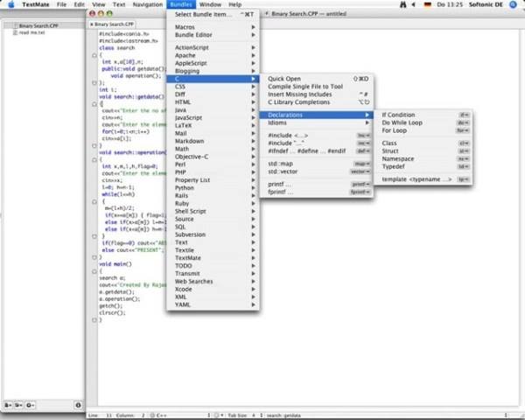Choose For Loop from Declarations submenu
The image size is (525, 420).
point(423,130)
